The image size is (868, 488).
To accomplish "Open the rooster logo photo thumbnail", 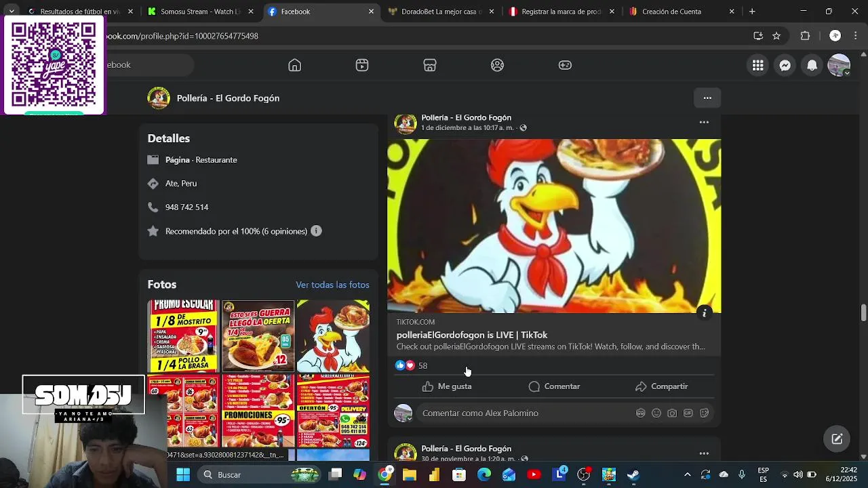I will pyautogui.click(x=333, y=335).
